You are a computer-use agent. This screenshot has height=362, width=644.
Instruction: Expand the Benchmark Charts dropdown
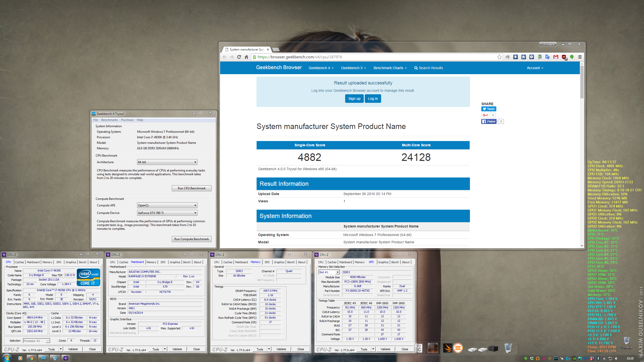[x=390, y=68]
